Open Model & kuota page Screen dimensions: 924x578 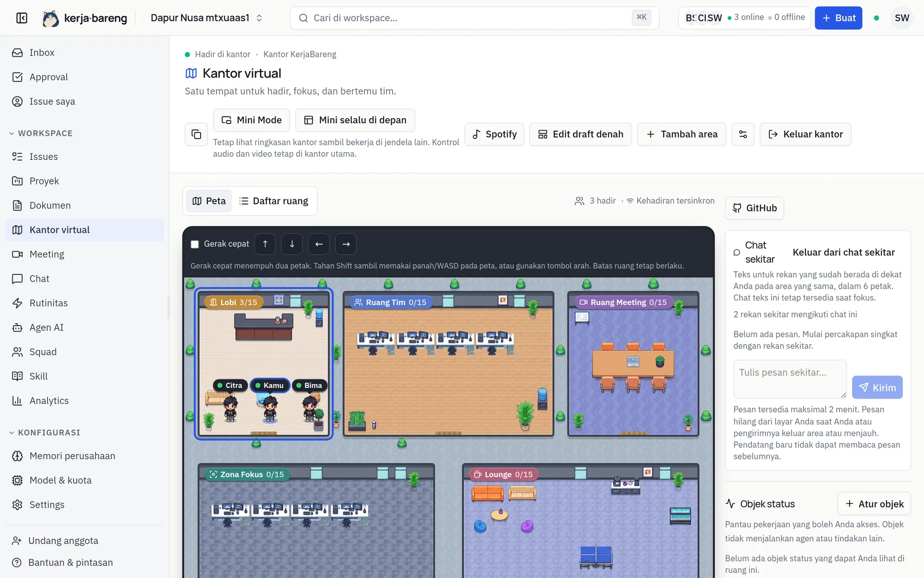pos(84,480)
